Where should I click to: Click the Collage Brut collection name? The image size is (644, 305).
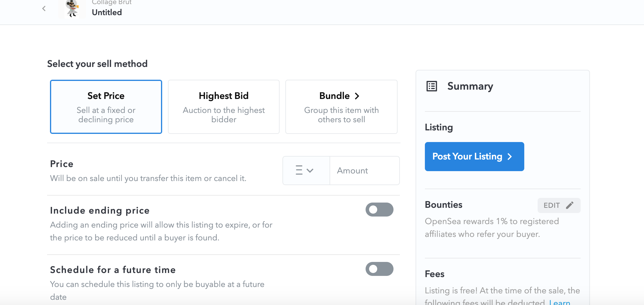(x=112, y=3)
